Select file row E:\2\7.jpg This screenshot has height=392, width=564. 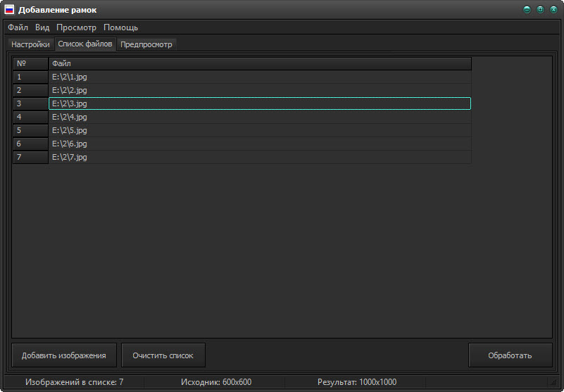(x=260, y=157)
